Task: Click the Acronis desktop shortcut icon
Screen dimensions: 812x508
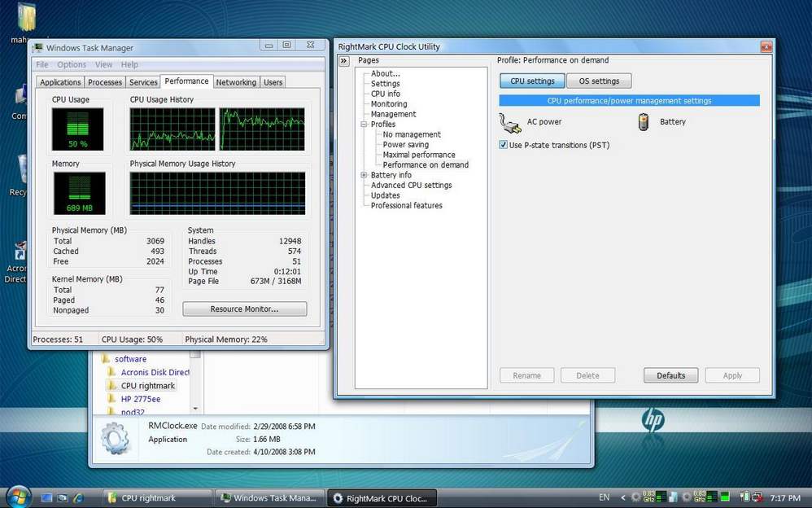Action: (x=20, y=252)
